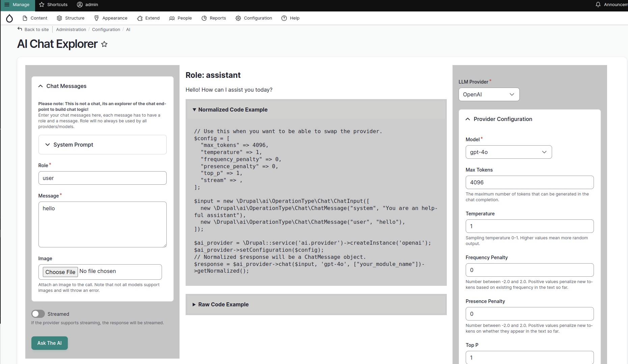Open the LLM Provider dropdown
This screenshot has width=628, height=364.
click(489, 94)
